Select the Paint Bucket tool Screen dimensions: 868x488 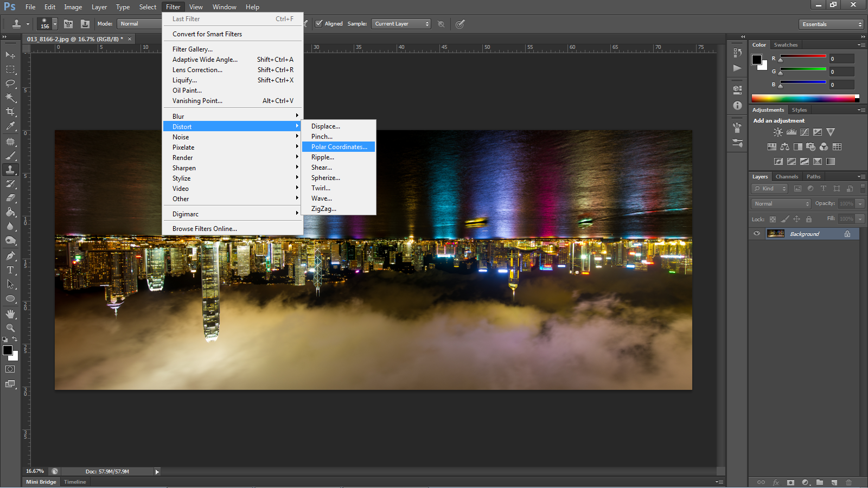click(10, 212)
